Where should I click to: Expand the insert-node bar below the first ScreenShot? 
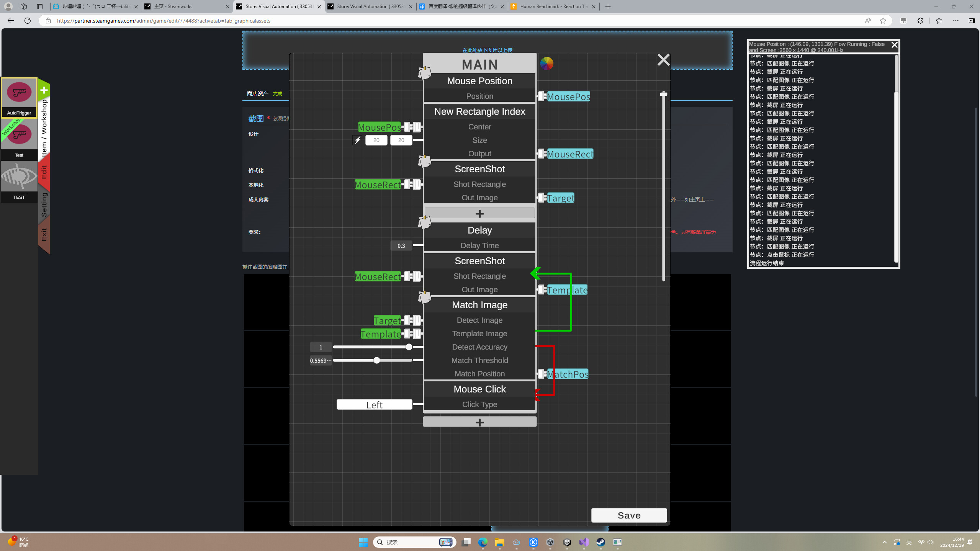click(479, 213)
